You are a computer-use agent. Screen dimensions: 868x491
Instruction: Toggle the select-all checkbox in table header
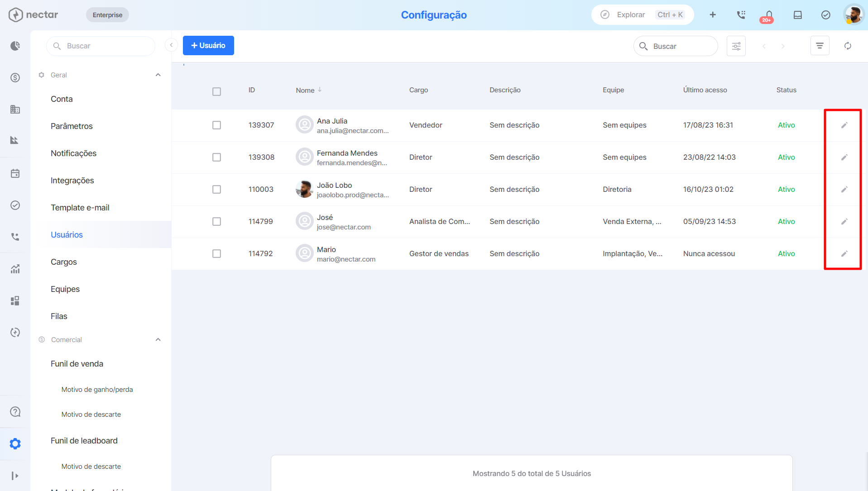[x=216, y=91]
